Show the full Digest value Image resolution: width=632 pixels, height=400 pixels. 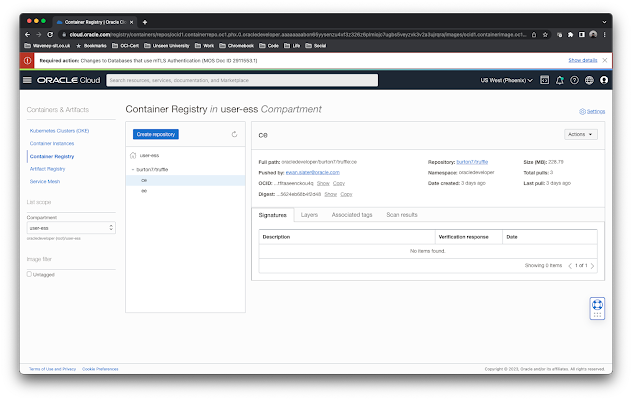[330, 194]
